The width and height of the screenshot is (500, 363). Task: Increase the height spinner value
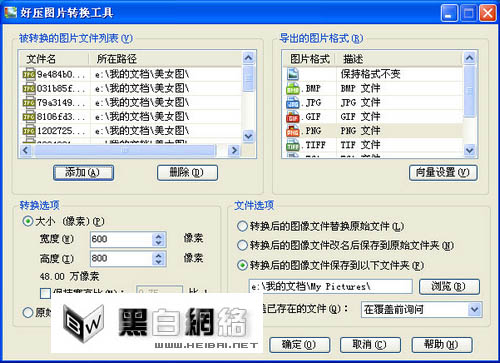click(x=159, y=255)
